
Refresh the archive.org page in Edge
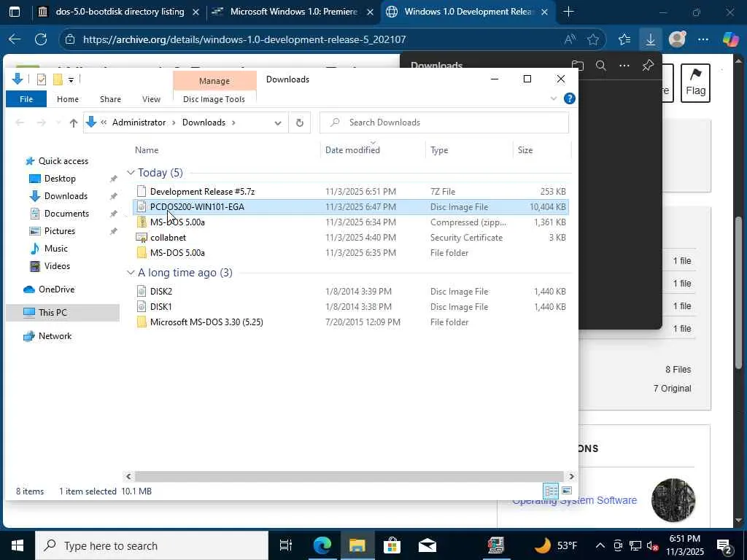pos(41,39)
